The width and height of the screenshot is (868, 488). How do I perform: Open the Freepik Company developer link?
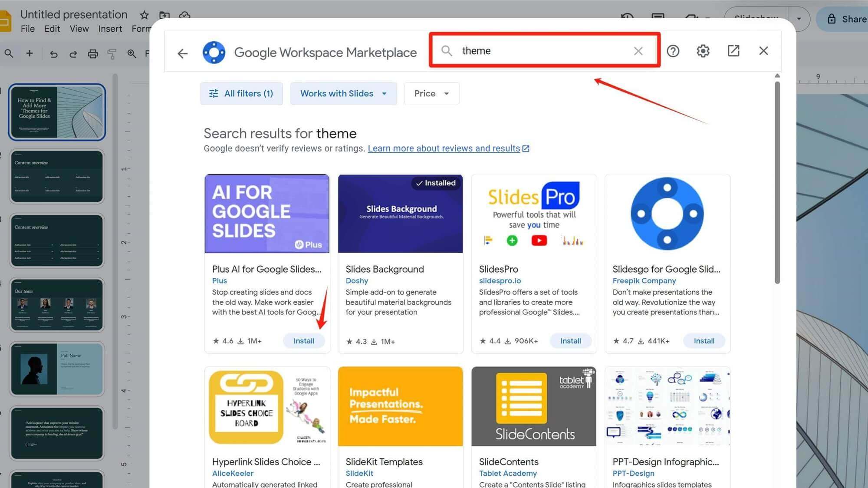(x=644, y=280)
